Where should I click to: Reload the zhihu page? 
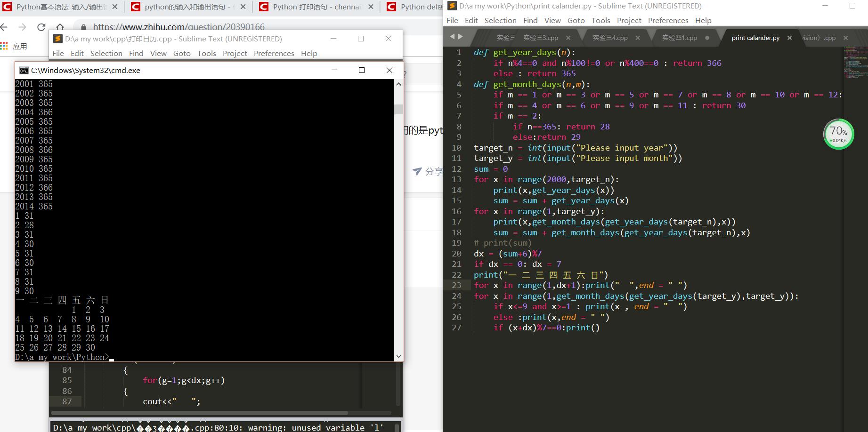(41, 27)
